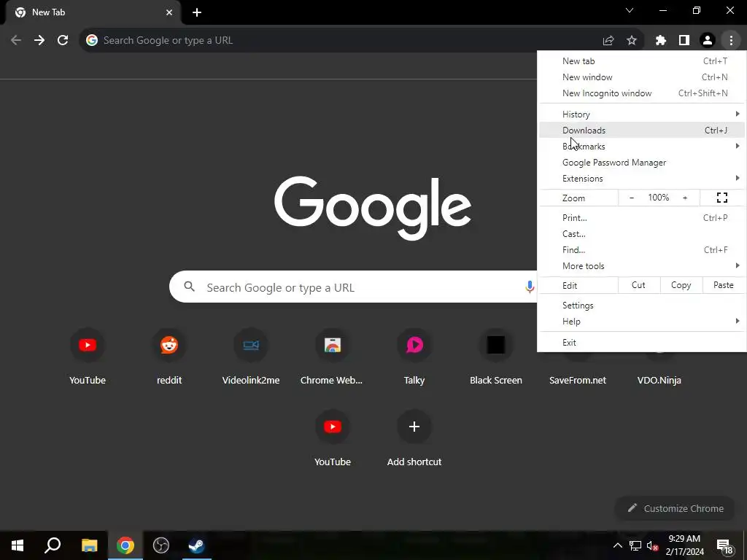Click the Customize Chrome button
747x560 pixels.
[x=676, y=508]
